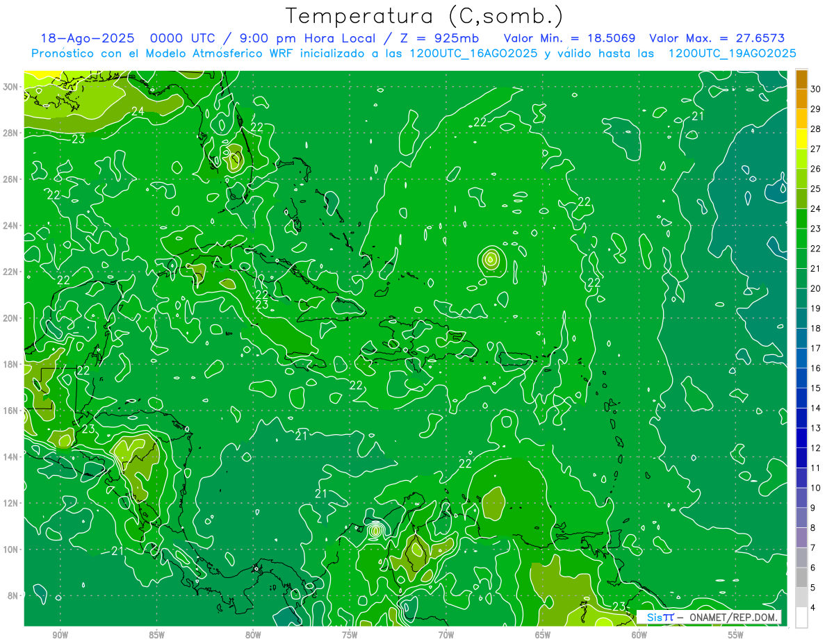Viewport: 834px width, 644px height.
Task: Click the '80W' longitude axis label
Action: (253, 635)
